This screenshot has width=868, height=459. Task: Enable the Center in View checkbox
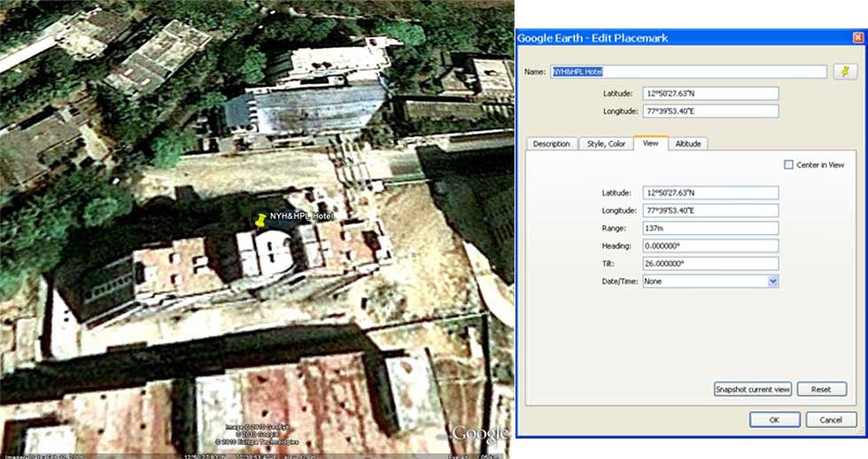click(789, 165)
